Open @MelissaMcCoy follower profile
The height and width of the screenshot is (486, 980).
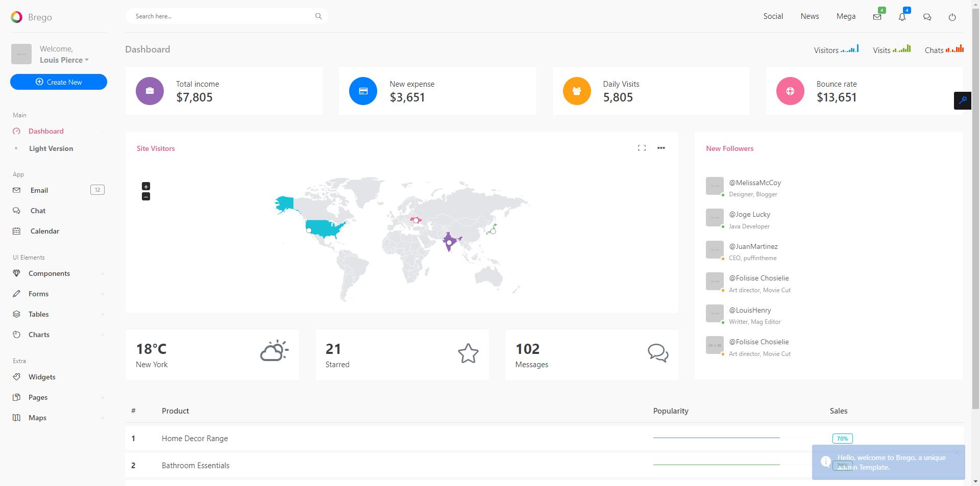coord(755,183)
